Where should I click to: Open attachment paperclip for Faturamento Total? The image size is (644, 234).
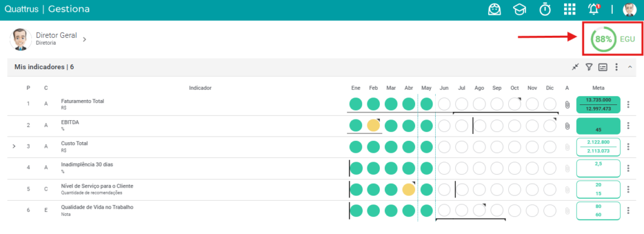point(567,104)
